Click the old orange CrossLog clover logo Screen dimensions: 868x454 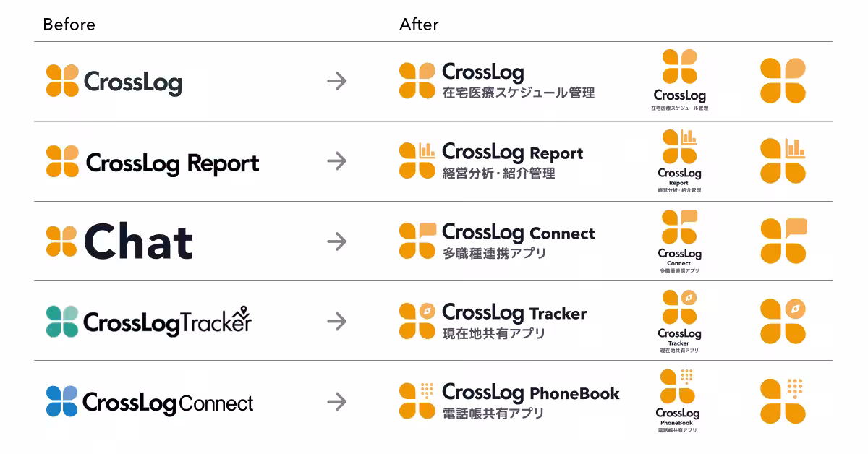(x=62, y=81)
